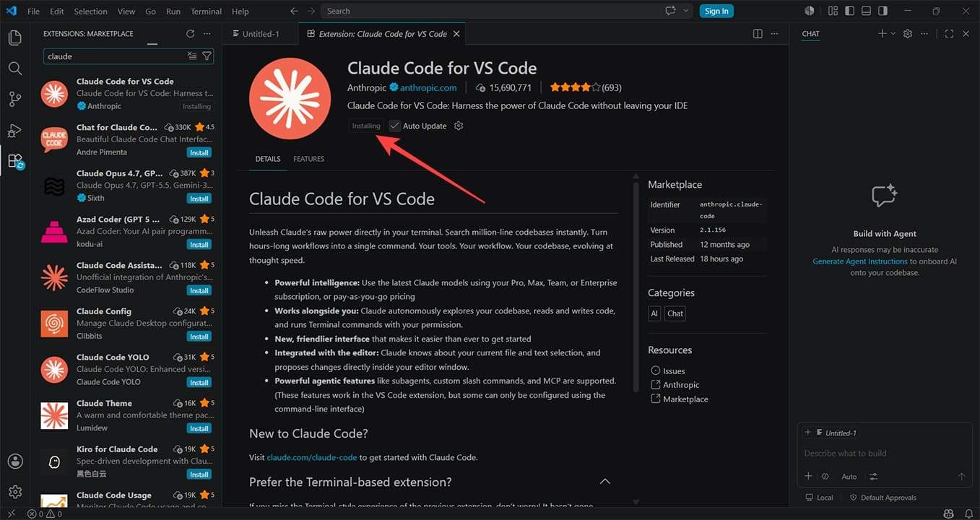The width and height of the screenshot is (980, 520).
Task: Add context with plus in chat input
Action: point(808,476)
